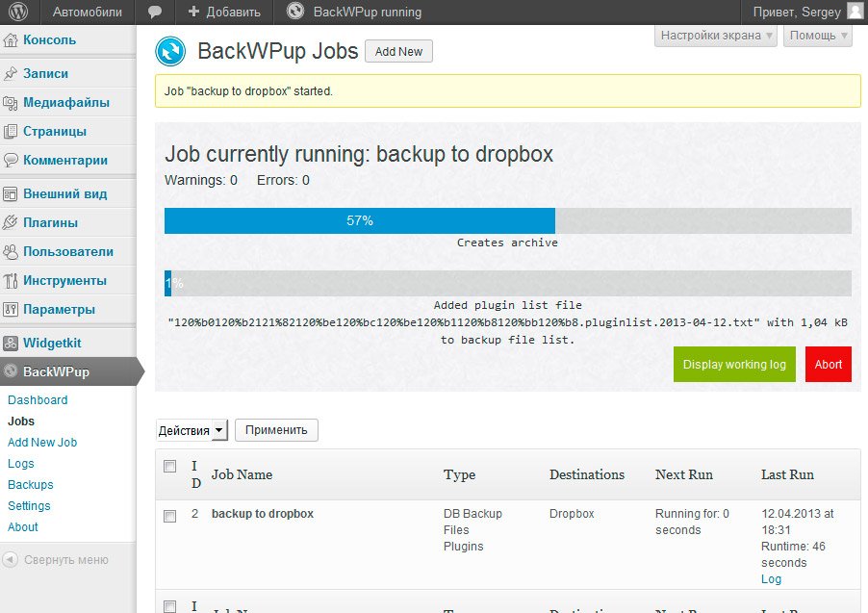
Task: Click the WordPress logo icon
Action: coord(18,12)
